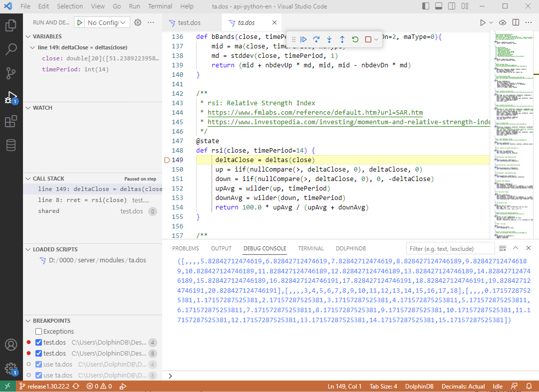Open launch.json with the gear icon
Viewport: 539px width, 392px height.
[138, 22]
